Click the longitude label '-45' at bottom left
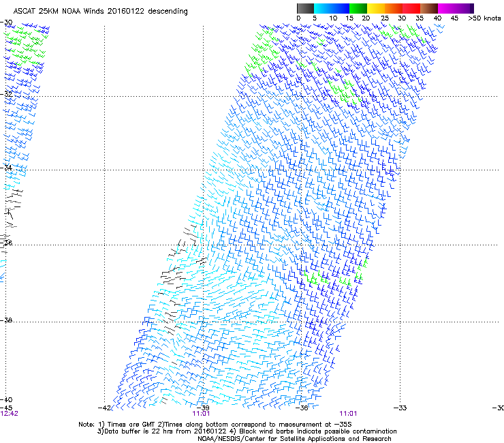The height and width of the screenshot is (443, 504). (x=6, y=408)
